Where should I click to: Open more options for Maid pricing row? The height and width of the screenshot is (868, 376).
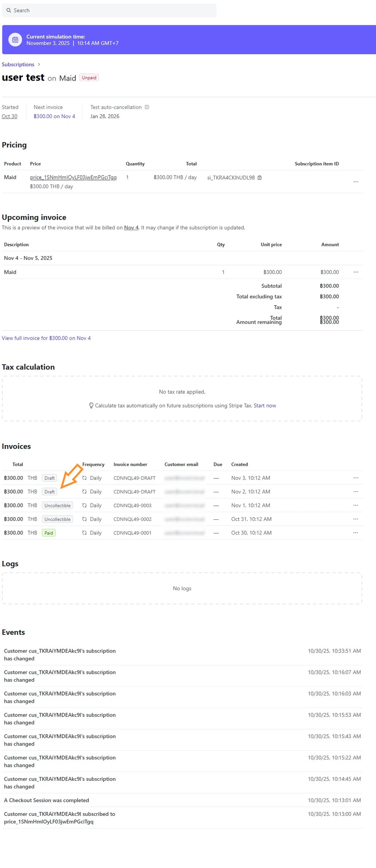[x=355, y=182]
